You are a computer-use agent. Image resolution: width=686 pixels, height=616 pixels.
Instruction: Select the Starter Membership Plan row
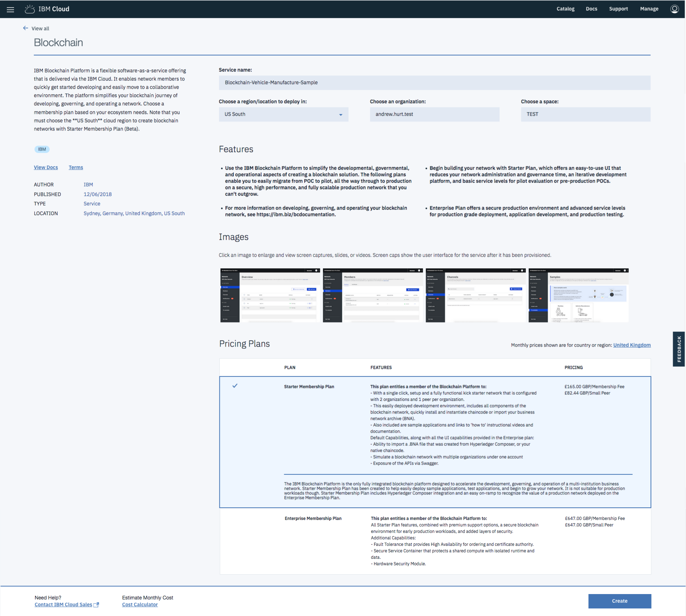[x=435, y=442]
